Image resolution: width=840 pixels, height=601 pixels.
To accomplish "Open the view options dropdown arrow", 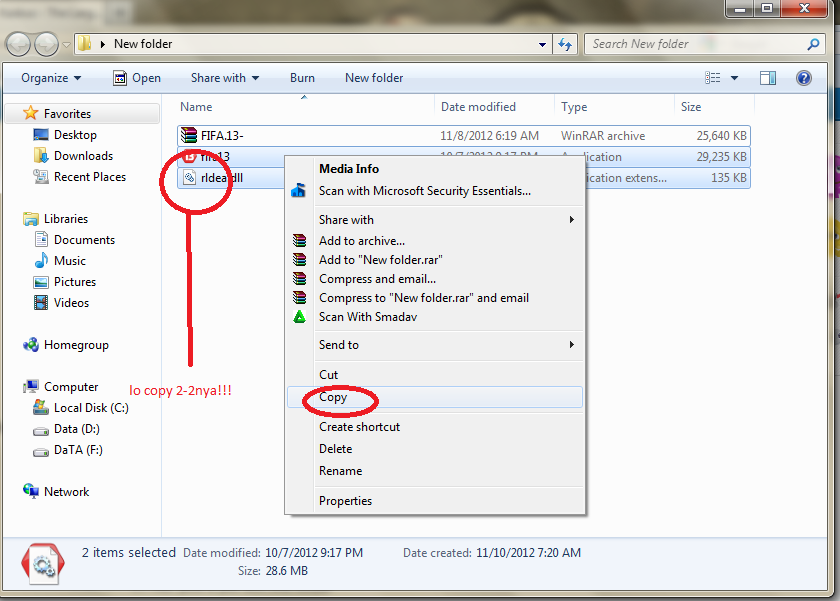I will coord(734,78).
